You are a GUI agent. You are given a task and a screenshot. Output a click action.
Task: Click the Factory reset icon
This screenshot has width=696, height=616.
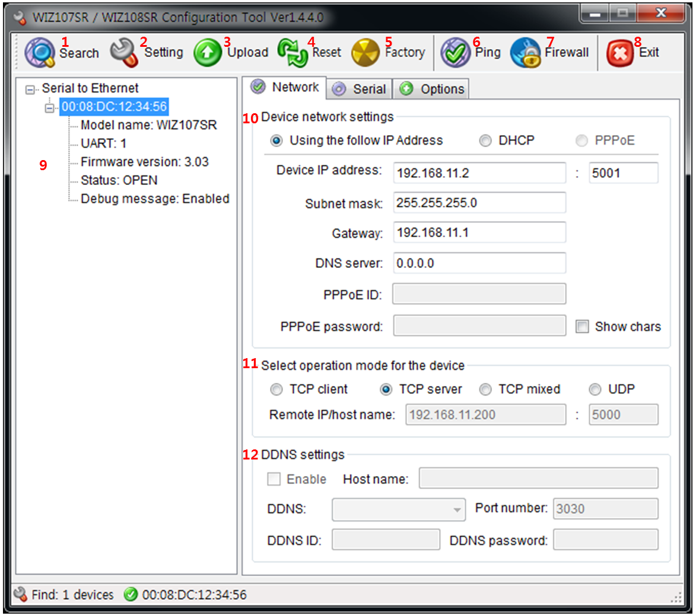(367, 52)
